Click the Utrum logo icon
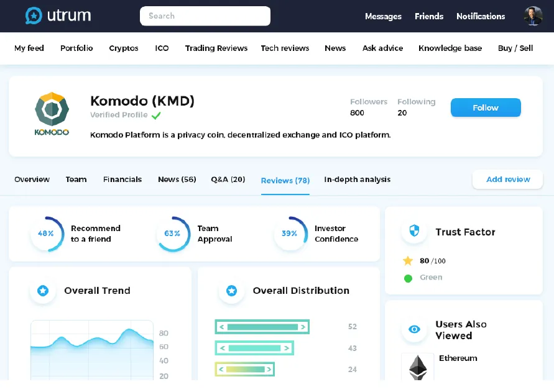Screen dimensions: 554x392 pyautogui.click(x=34, y=16)
